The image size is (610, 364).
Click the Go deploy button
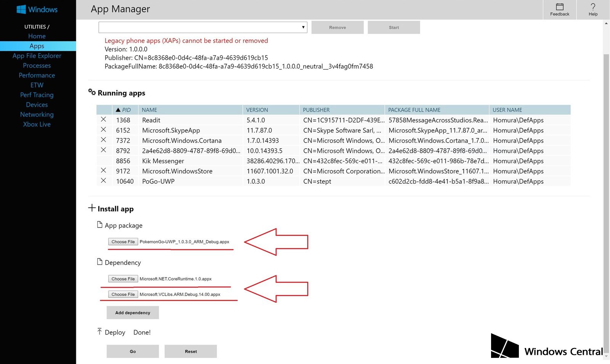click(133, 351)
